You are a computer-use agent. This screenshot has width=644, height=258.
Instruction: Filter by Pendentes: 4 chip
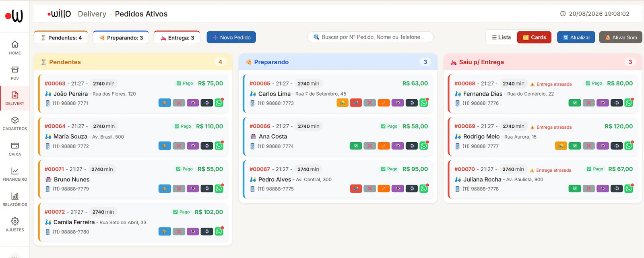pos(61,37)
